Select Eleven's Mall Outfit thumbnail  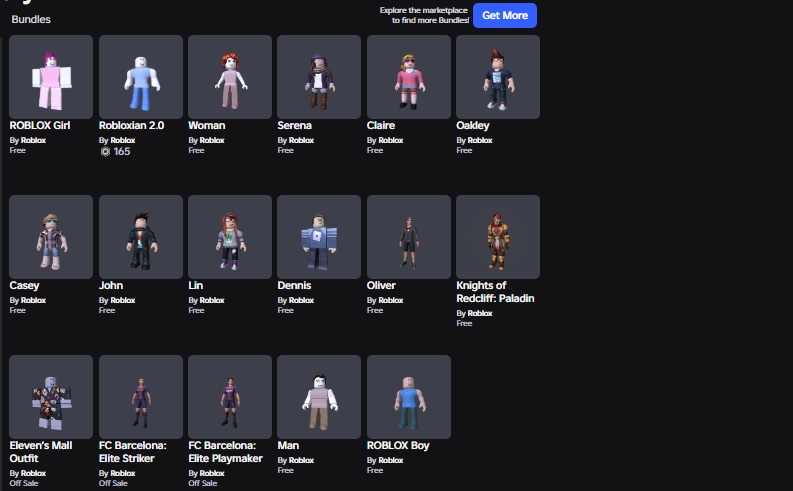pyautogui.click(x=51, y=397)
